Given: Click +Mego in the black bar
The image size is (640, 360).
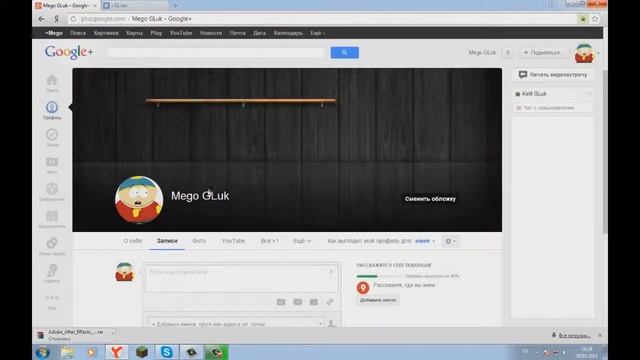Looking at the screenshot, I should (x=54, y=33).
